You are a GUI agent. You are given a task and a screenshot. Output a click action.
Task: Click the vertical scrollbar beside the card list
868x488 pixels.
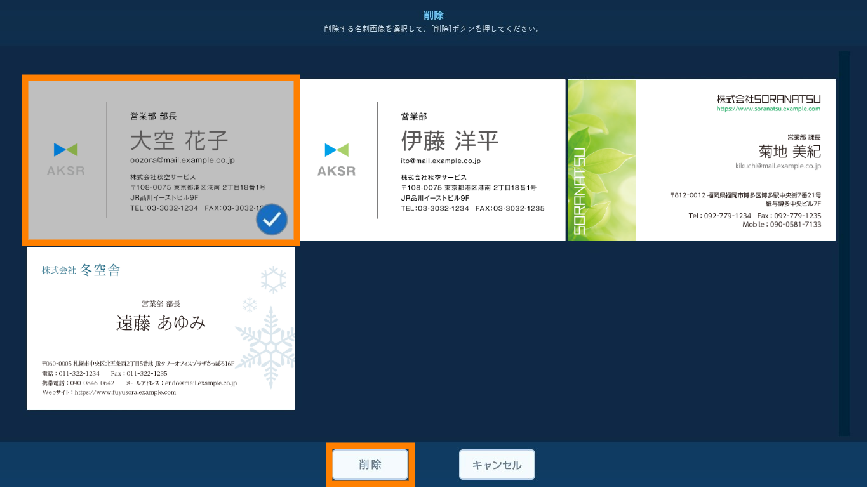tap(843, 244)
